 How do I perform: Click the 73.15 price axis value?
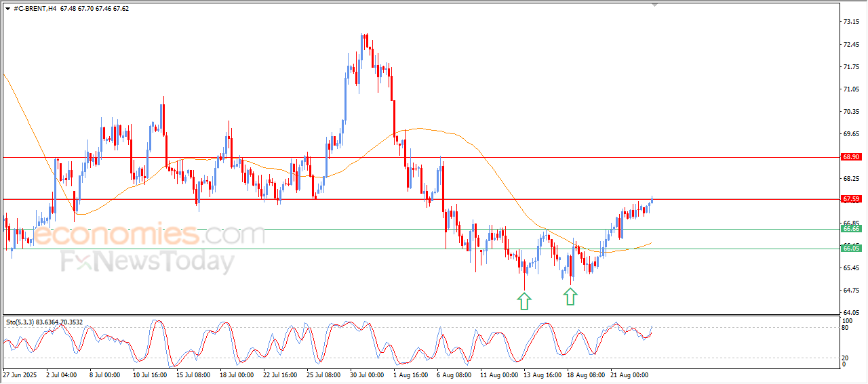(x=851, y=22)
